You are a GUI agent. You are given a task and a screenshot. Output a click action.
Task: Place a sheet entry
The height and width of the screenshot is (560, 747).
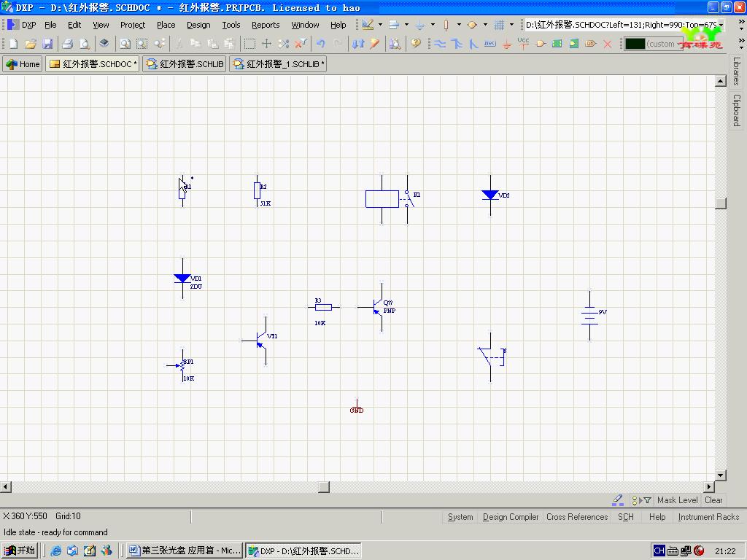pos(574,44)
